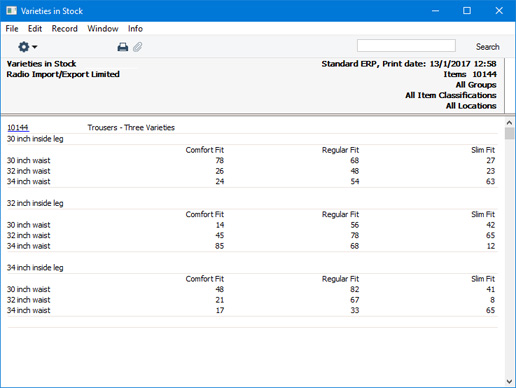Click the paperclip attachments icon
The image size is (516, 388).
(138, 47)
